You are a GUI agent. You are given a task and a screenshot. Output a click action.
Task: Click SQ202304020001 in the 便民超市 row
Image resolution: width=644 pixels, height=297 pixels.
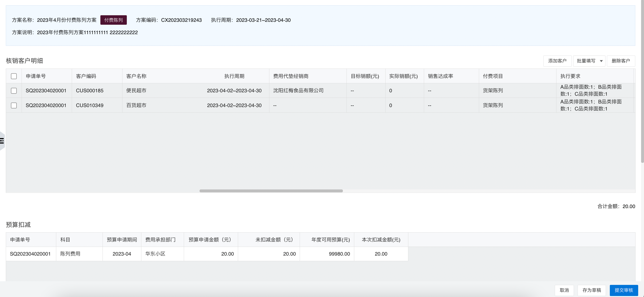coord(46,91)
